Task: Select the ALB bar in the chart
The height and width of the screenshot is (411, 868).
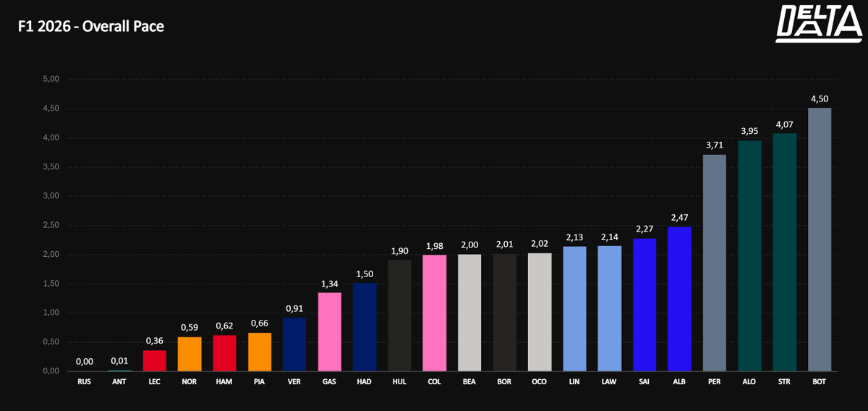Action: tap(679, 299)
